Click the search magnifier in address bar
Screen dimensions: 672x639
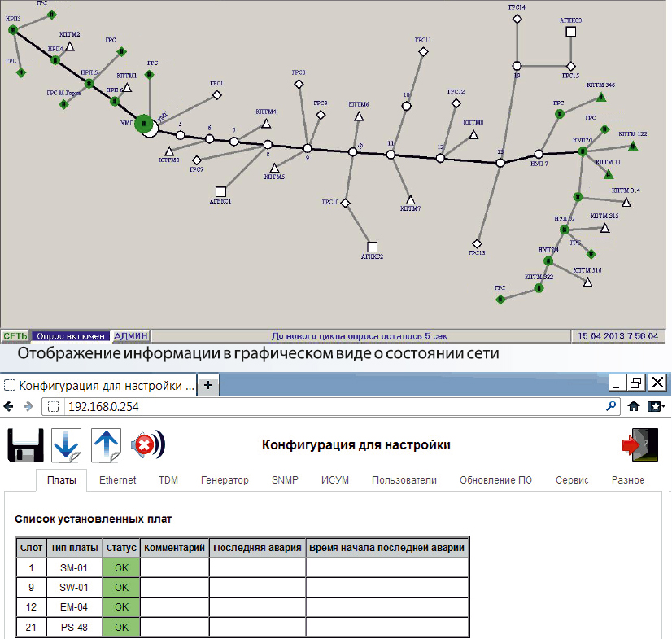(x=611, y=405)
